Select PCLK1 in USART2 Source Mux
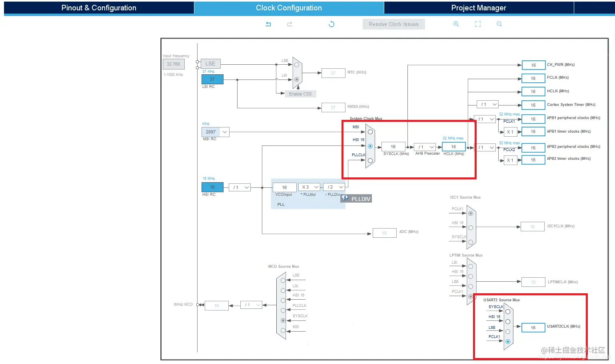615x364 pixels. 508,342
